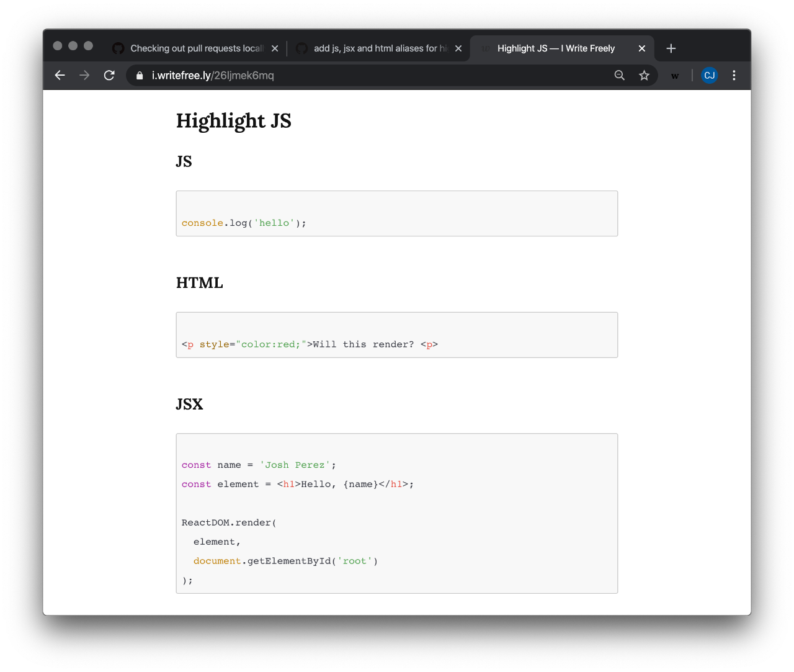Open a new tab with plus button
The height and width of the screenshot is (672, 794).
pos(671,48)
